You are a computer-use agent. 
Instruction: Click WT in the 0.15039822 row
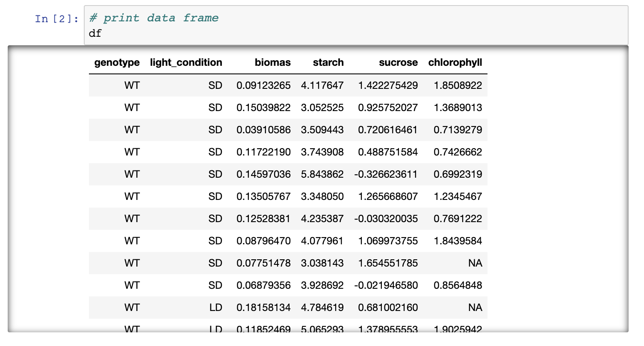coord(132,108)
